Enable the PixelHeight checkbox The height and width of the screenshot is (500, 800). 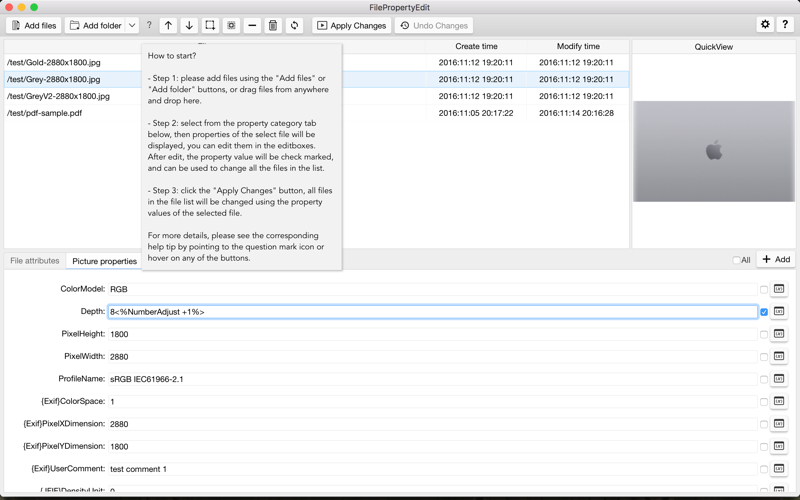click(x=764, y=335)
